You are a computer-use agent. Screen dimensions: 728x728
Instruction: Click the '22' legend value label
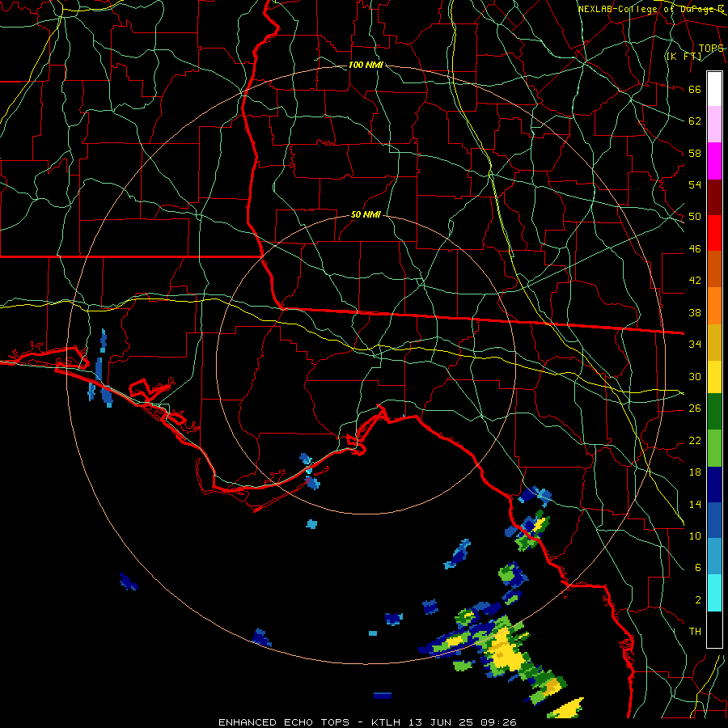[695, 440]
